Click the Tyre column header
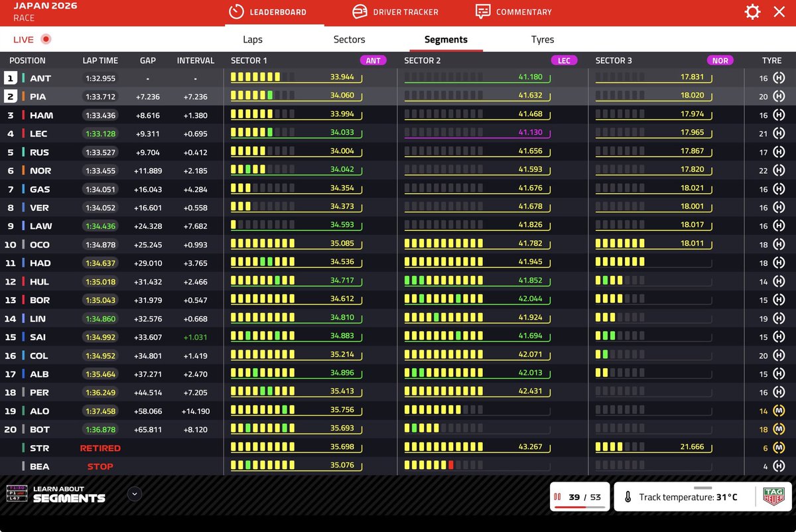Viewport: 796px width, 532px height. coord(771,60)
